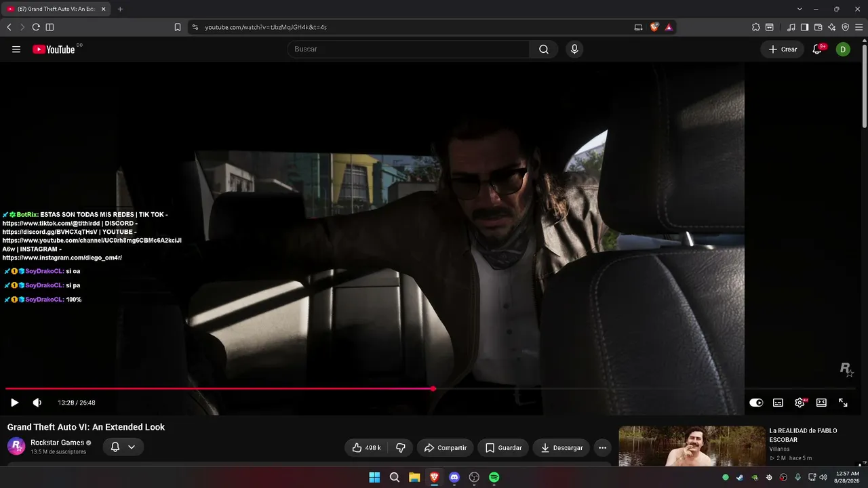Open the browser media playlist music icon
The height and width of the screenshot is (488, 868).
tap(791, 27)
